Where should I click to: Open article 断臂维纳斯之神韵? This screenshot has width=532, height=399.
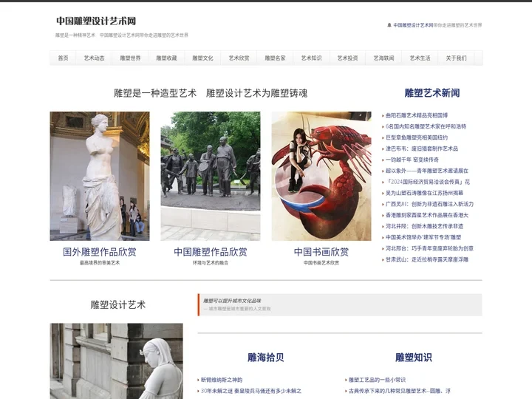point(222,380)
